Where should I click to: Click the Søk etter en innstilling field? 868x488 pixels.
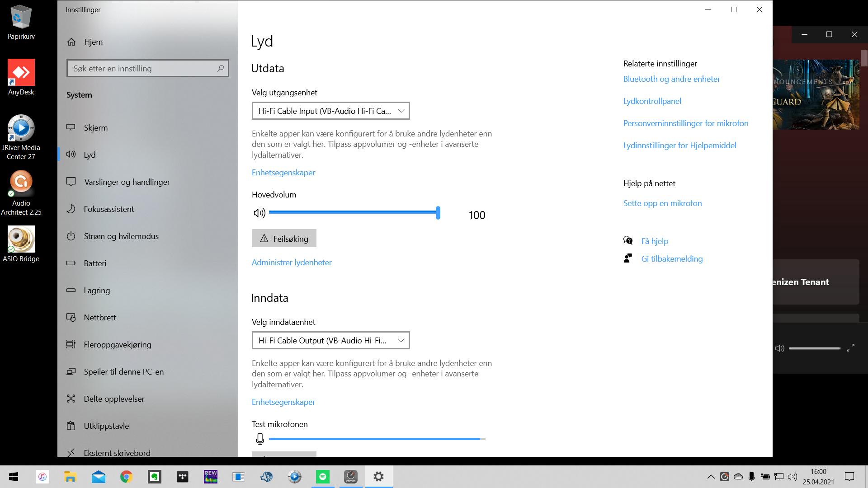(142, 68)
